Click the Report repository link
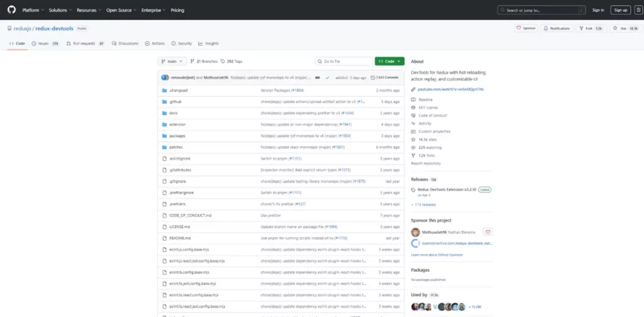Image resolution: width=644 pixels, height=317 pixels. coord(426,164)
